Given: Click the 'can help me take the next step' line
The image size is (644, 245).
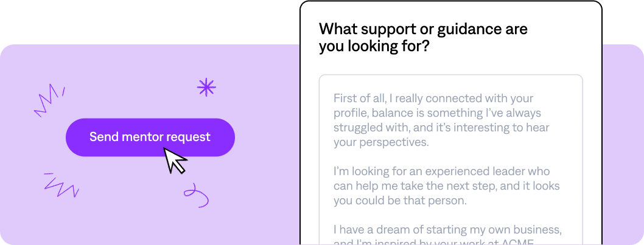Looking at the screenshot, I should [x=446, y=186].
